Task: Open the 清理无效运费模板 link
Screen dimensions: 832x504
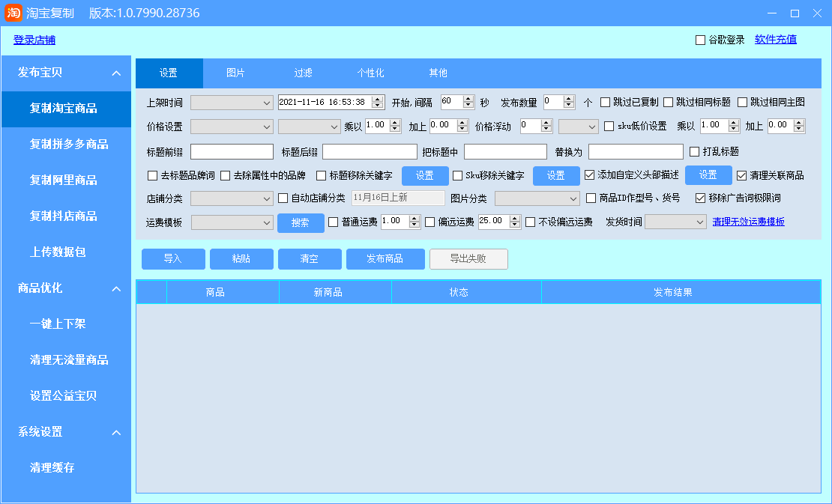Action: tap(748, 222)
